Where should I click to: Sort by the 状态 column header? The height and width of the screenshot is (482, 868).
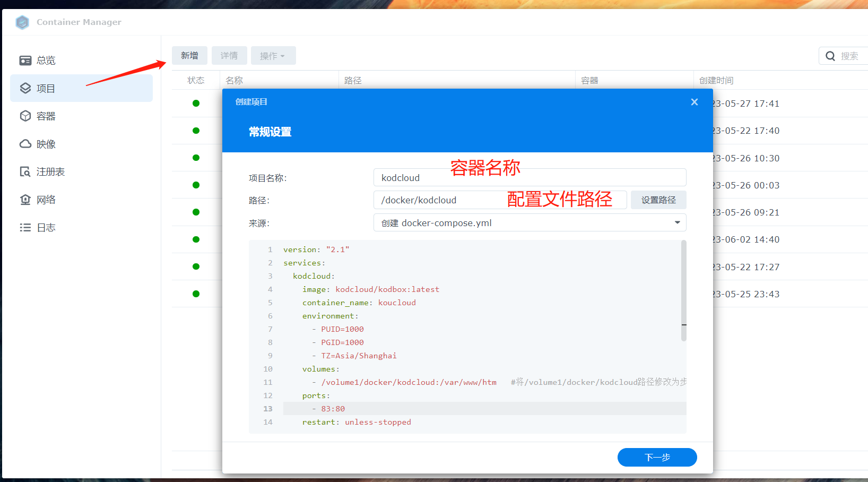[x=196, y=80]
